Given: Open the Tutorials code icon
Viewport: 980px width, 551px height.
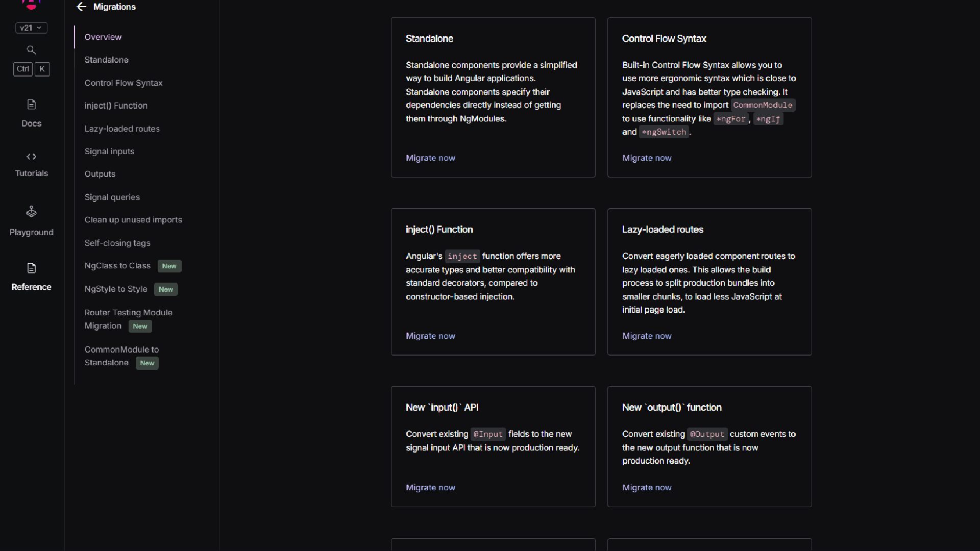Looking at the screenshot, I should coord(31,157).
